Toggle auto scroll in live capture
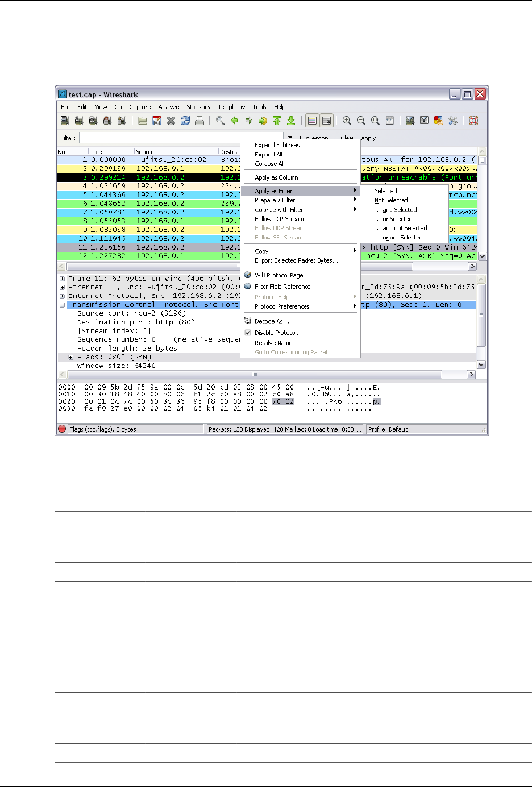Viewport: 532px width, 787px height. coord(326,121)
